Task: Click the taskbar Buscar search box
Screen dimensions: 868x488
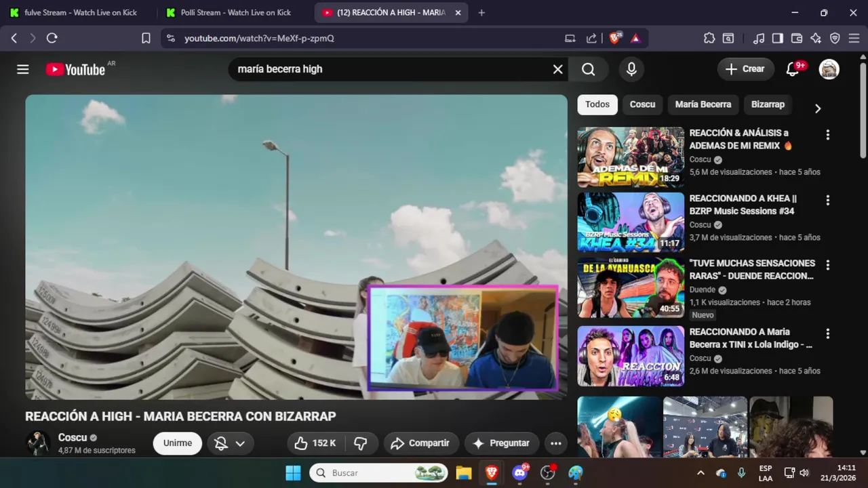Action: coord(379,473)
